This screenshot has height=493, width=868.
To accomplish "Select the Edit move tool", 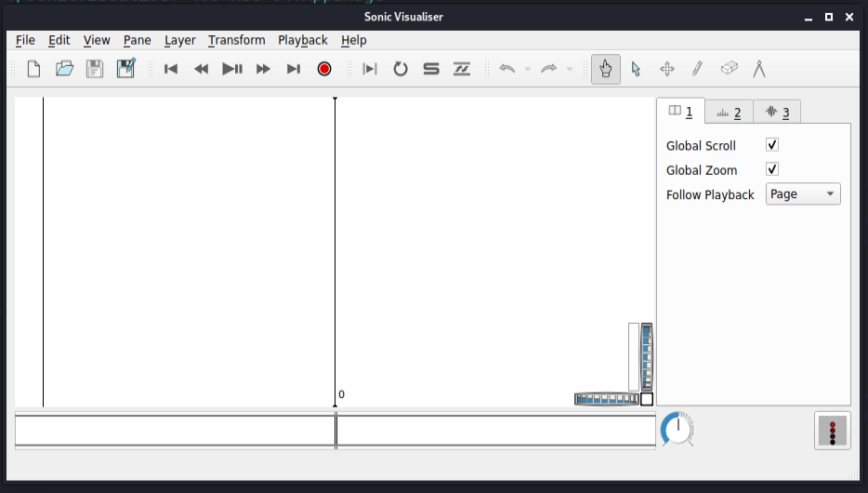I will pyautogui.click(x=667, y=69).
